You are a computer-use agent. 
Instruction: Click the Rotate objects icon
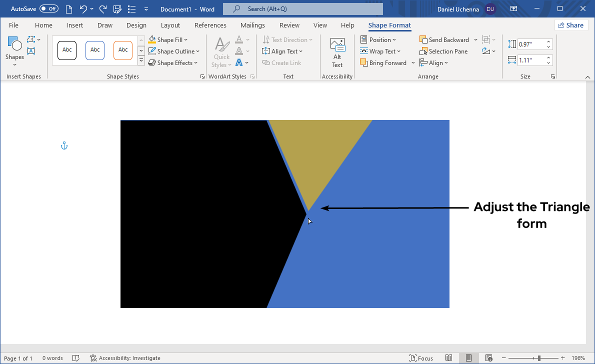point(485,51)
